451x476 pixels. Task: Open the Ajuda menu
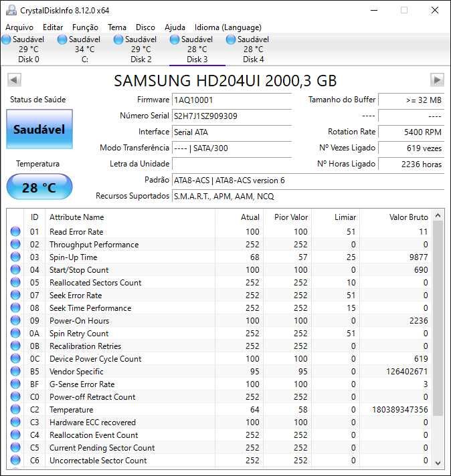coord(175,27)
